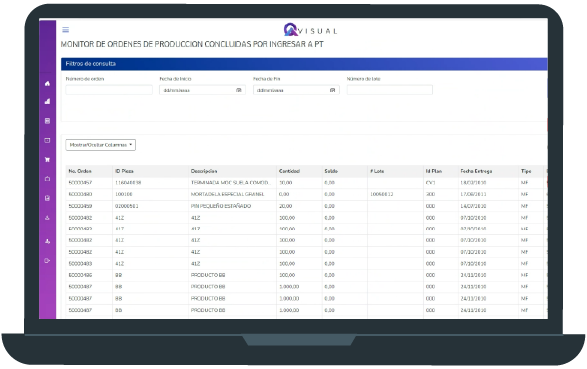Click the Número de orden input field
Viewport: 587px width, 369px height.
(x=109, y=90)
